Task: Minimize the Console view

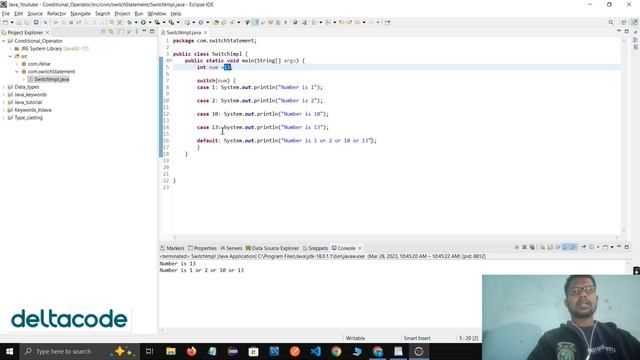Action: 619,247
